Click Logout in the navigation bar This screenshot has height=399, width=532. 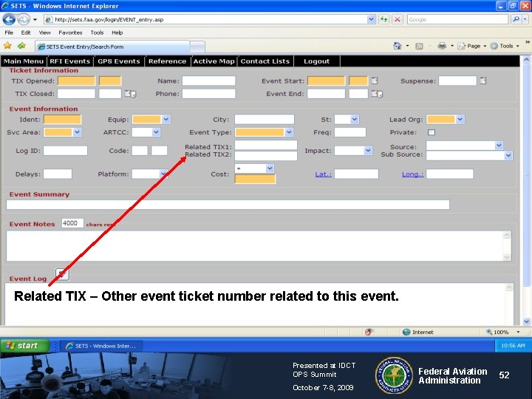[316, 61]
